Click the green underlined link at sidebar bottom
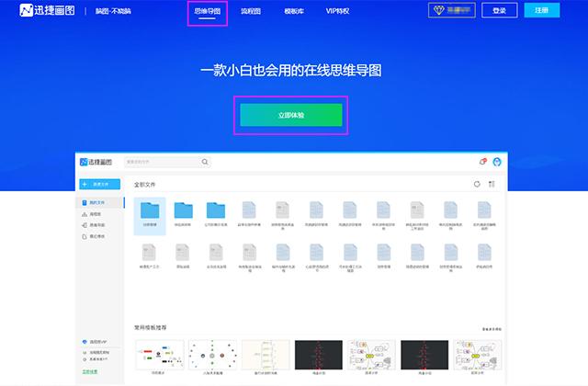Viewport: 588px width, 386px height. pyautogui.click(x=90, y=371)
